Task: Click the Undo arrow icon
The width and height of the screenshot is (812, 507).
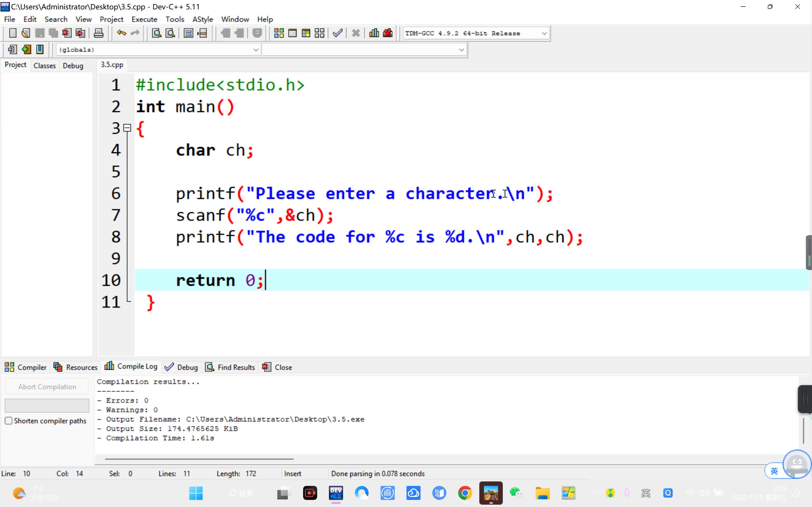Action: tap(121, 33)
